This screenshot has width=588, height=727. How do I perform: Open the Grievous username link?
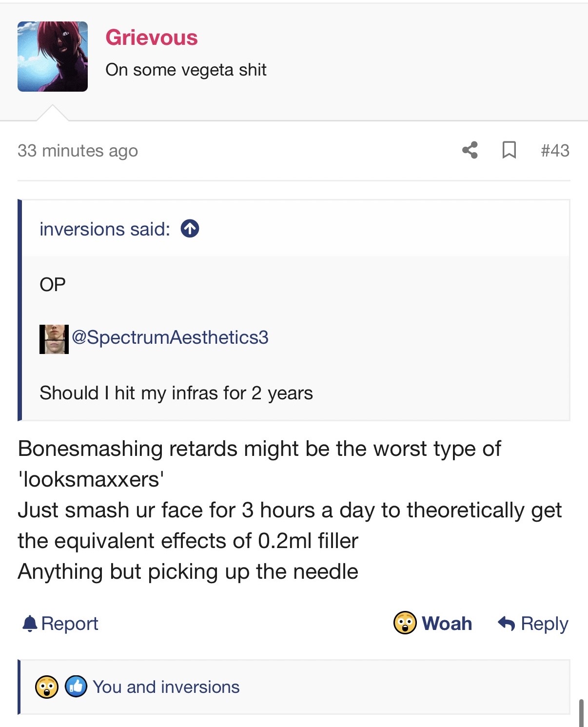click(x=152, y=38)
